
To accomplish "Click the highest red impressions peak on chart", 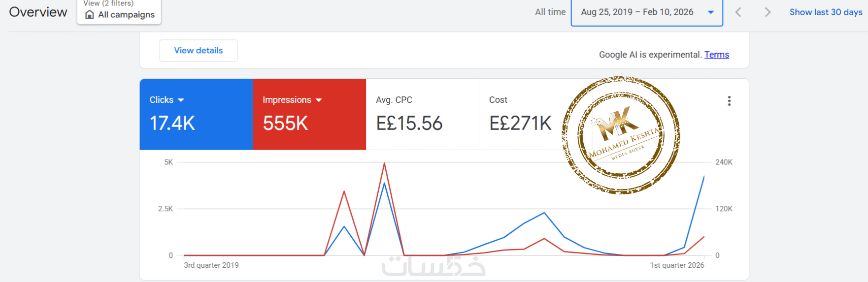I will (x=384, y=163).
